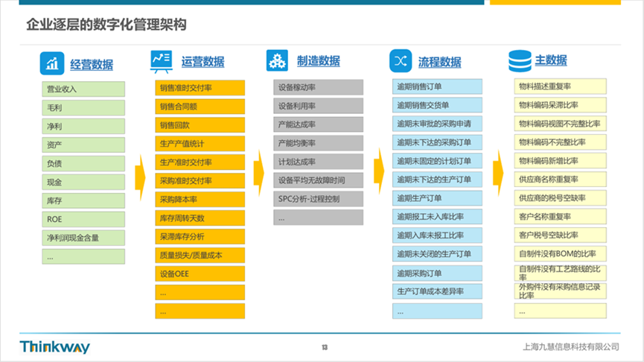
Task: Open the 经营数据 heading link
Action: pyautogui.click(x=92, y=65)
